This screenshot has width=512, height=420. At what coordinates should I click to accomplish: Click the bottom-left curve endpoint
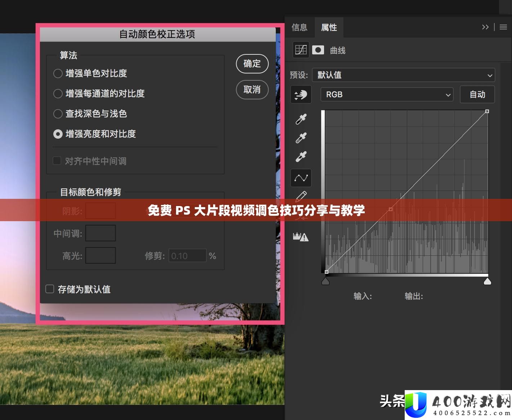327,272
